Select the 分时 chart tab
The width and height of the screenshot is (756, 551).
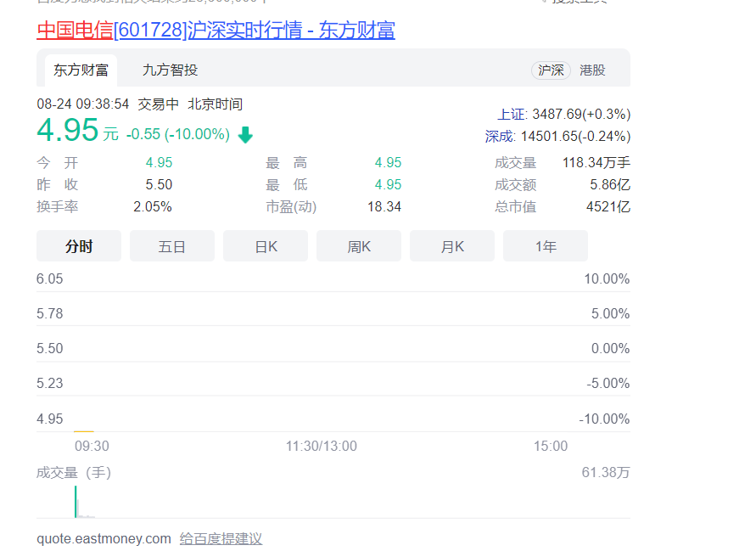tap(79, 246)
